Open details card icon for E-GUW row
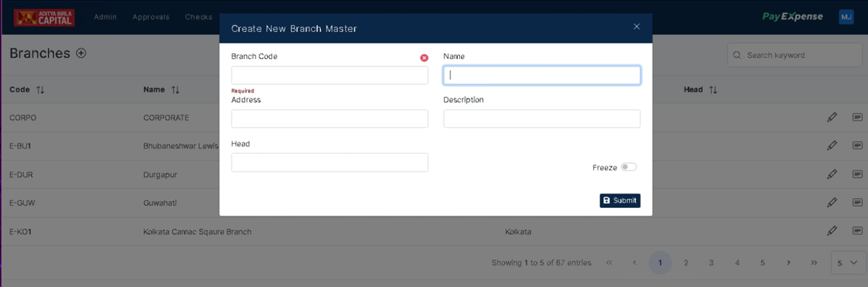 (857, 202)
